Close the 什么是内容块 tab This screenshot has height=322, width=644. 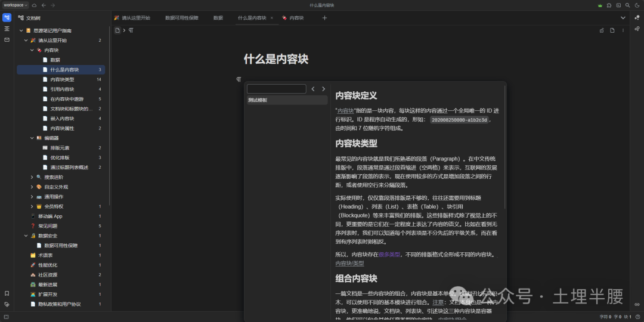pyautogui.click(x=271, y=18)
